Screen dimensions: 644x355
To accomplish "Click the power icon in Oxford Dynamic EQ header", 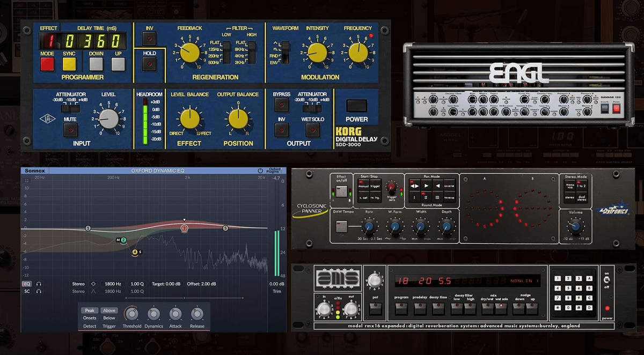I will point(260,171).
